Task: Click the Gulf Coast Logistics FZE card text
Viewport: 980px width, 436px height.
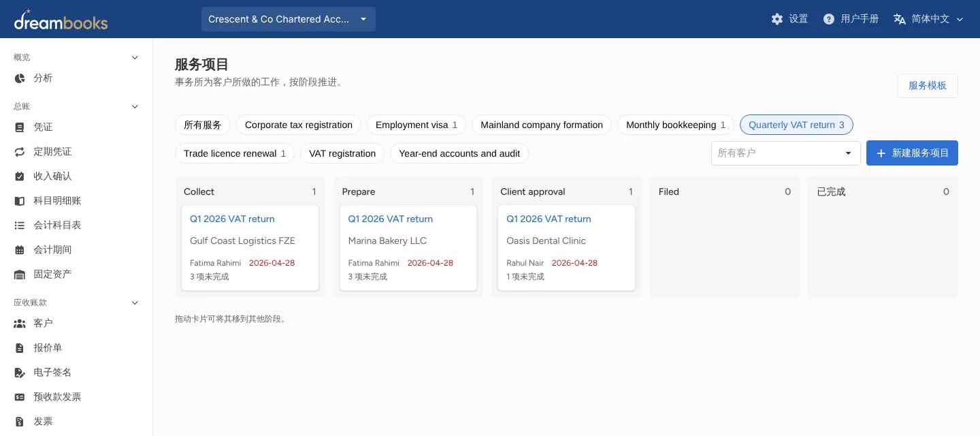Action: point(242,240)
